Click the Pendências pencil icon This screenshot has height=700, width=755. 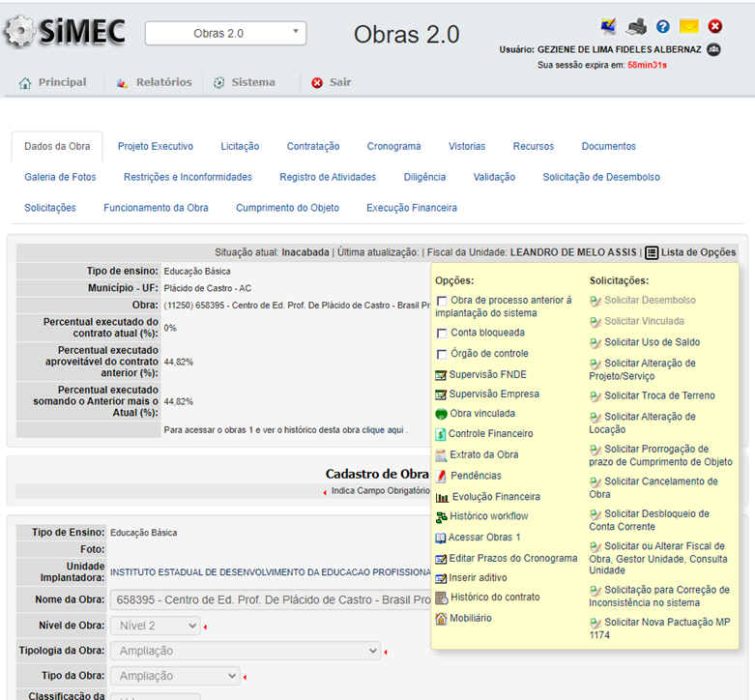441,476
